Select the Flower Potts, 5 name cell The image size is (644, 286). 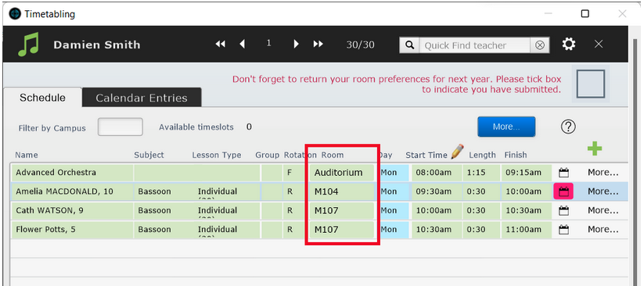72,230
